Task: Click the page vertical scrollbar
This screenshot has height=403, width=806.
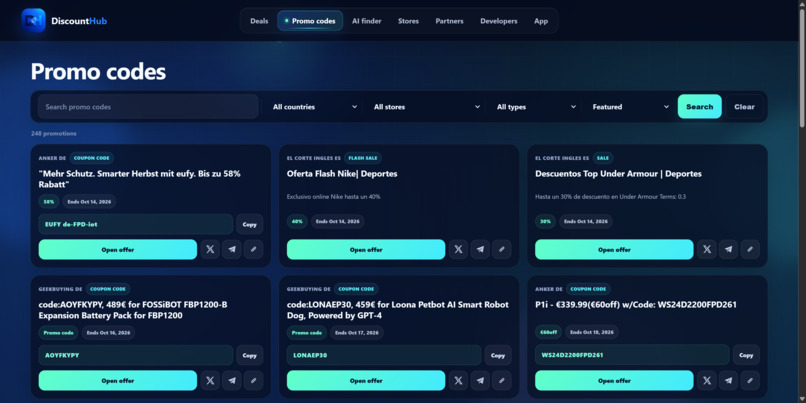Action: tap(802, 67)
